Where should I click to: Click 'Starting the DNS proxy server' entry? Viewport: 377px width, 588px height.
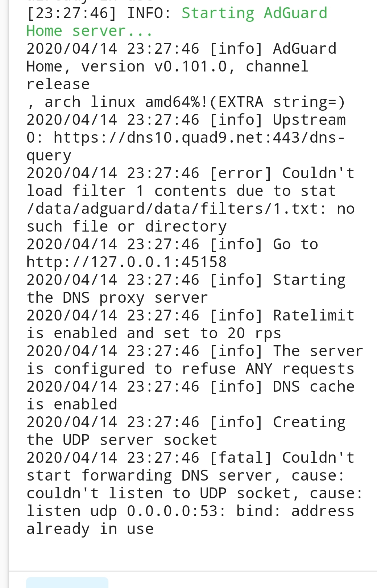186,289
